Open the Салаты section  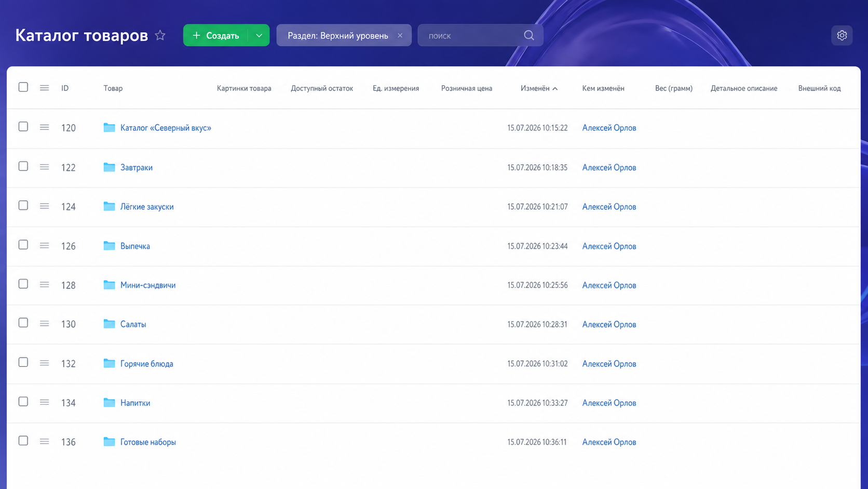click(133, 324)
